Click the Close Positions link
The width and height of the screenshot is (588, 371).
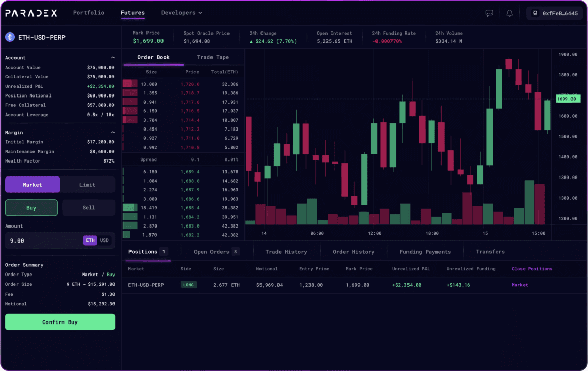click(532, 269)
